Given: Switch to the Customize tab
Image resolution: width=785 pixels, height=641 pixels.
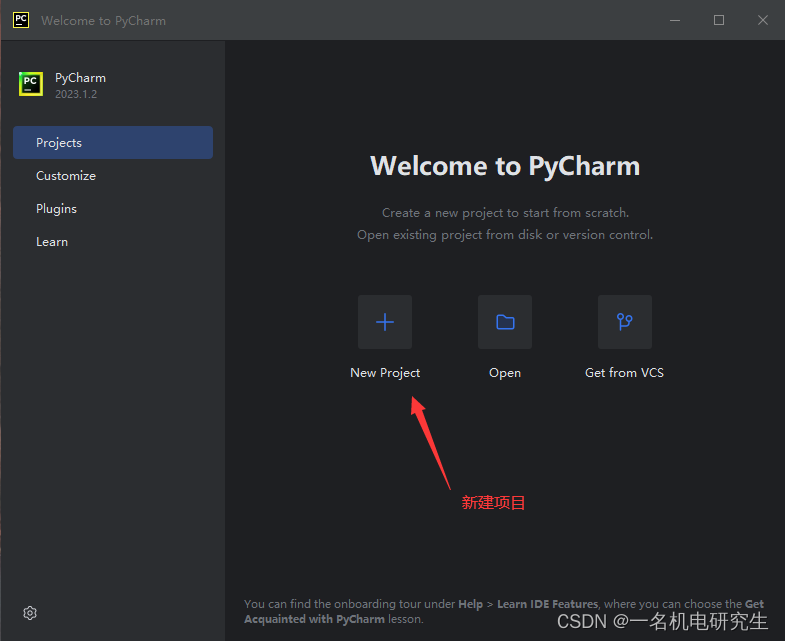Looking at the screenshot, I should coord(113,176).
